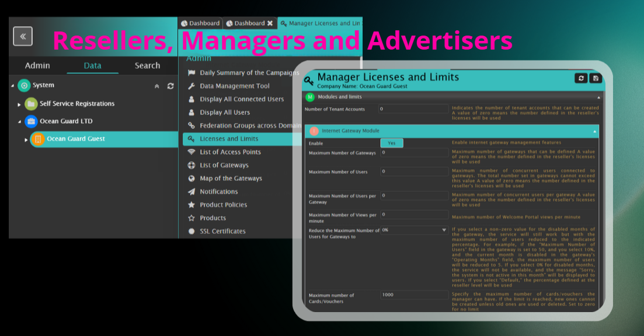Click the Maximum Number of Gateways field
644x336 pixels.
click(x=415, y=153)
